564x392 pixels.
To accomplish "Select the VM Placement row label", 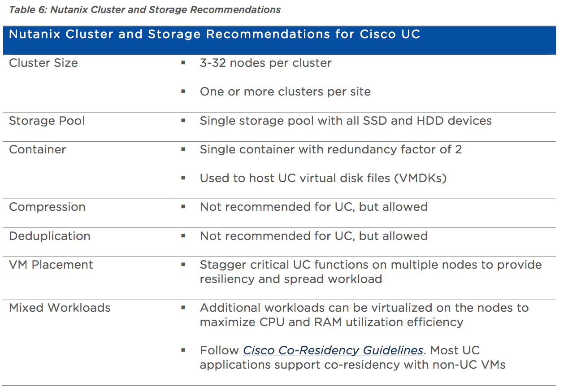I will (51, 265).
